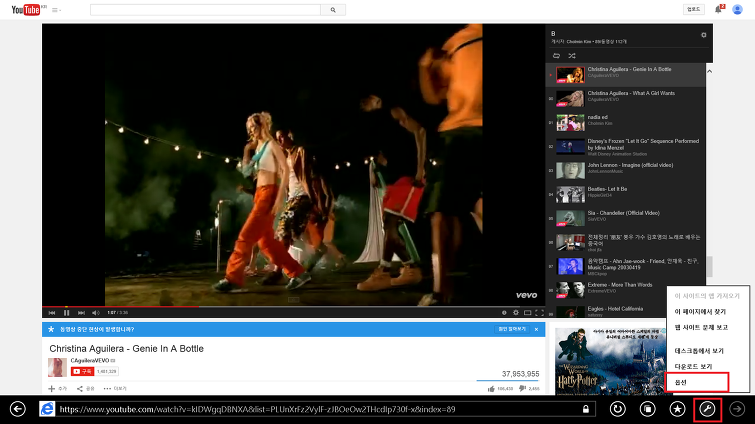Like the video with thumbs up

click(x=491, y=389)
